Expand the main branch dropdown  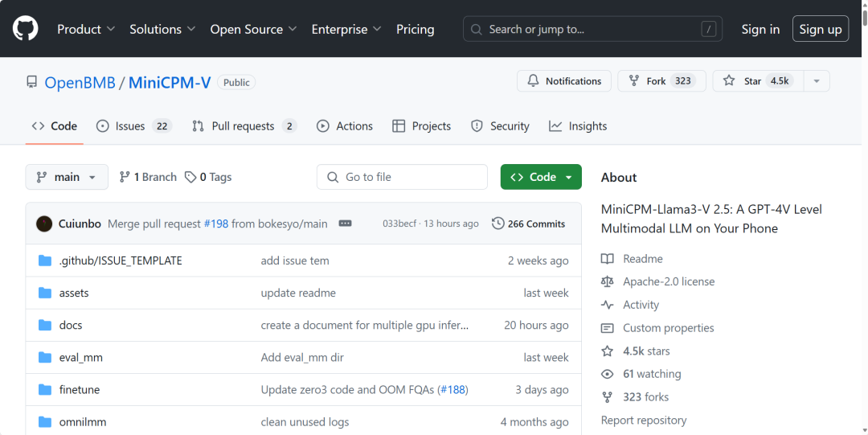tap(67, 177)
